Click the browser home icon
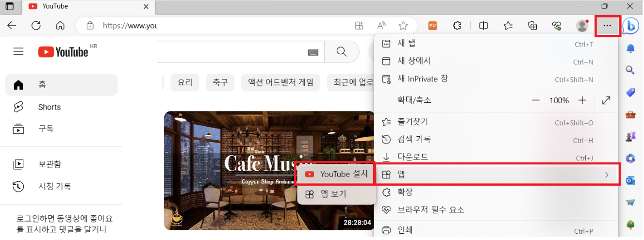The image size is (644, 240). 60,26
